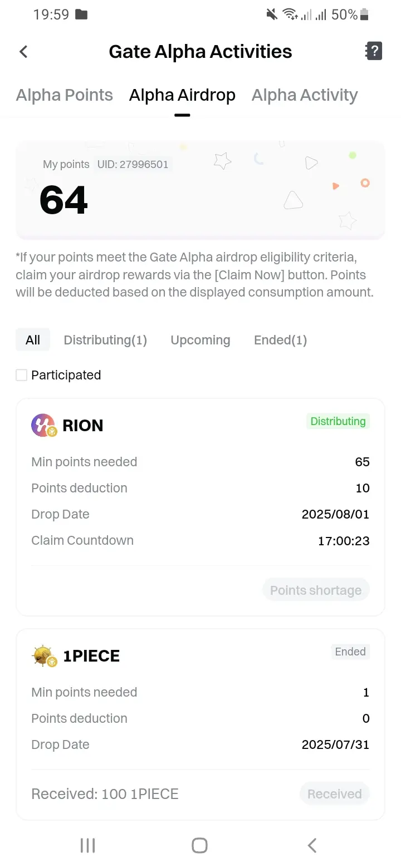Filter by Ended(1) airdrops
Viewport: 401px width, 868px height.
tap(281, 340)
